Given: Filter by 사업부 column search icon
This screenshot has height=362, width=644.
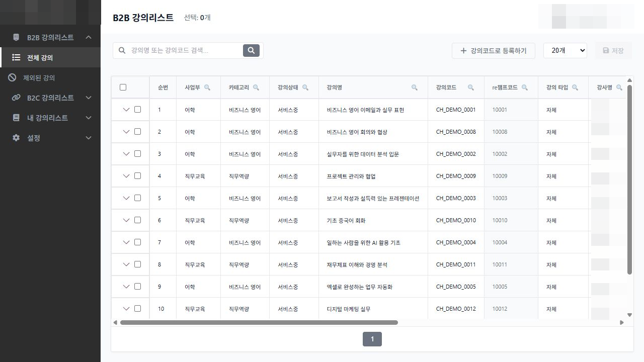Looking at the screenshot, I should coord(207,87).
